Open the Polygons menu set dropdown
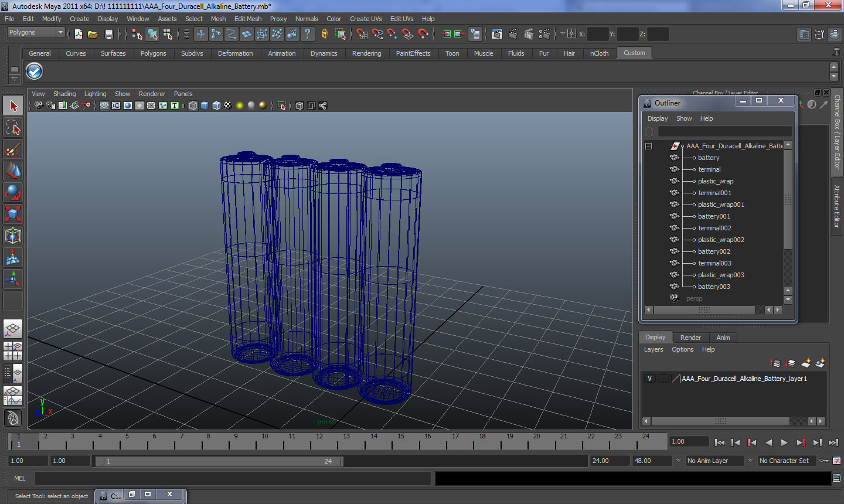The width and height of the screenshot is (844, 504). click(x=36, y=33)
